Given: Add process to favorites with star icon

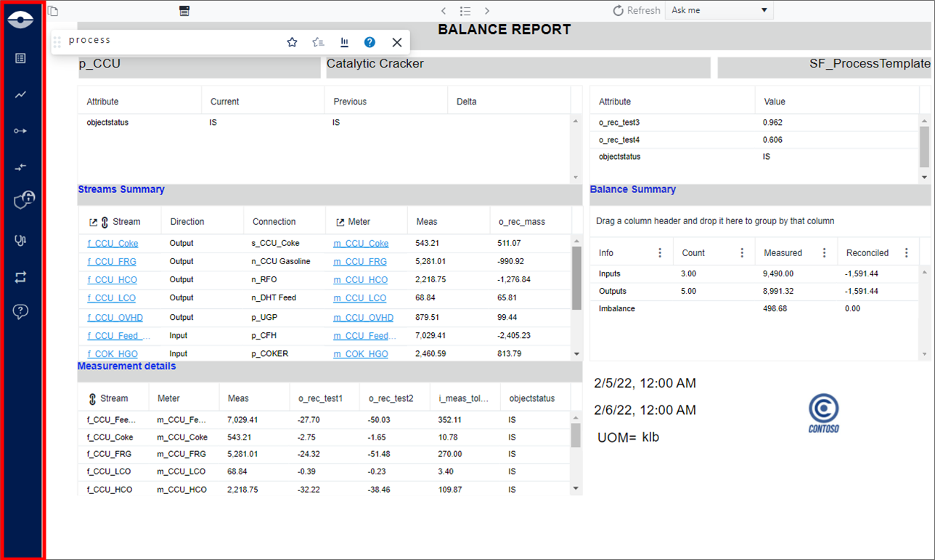Looking at the screenshot, I should 292,42.
